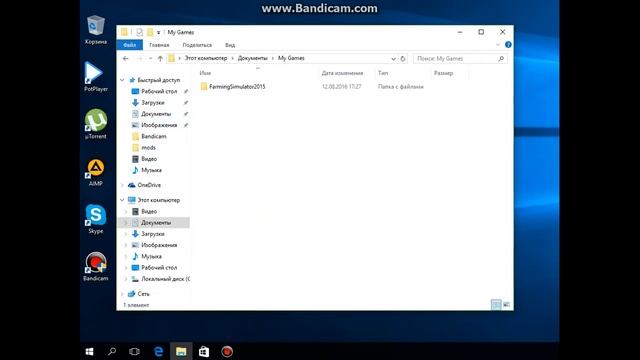Image resolution: width=640 pixels, height=360 pixels.
Task: Open the mods folder in quick access
Action: [x=148, y=148]
